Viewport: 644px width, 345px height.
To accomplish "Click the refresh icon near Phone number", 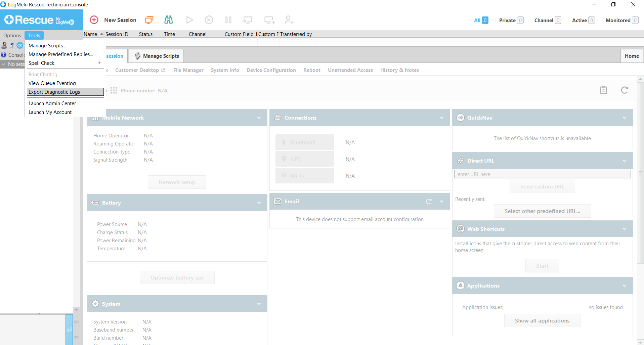I will [x=625, y=90].
